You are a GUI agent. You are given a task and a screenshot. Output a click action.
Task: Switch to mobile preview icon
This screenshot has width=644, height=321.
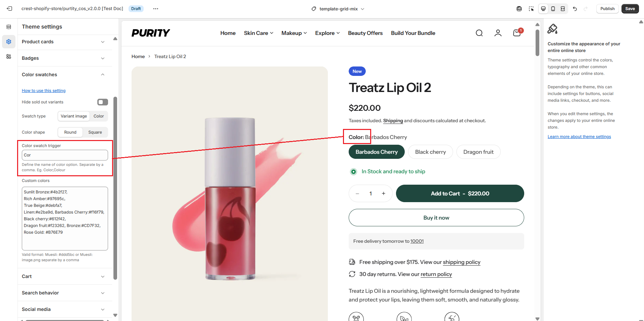coord(553,9)
